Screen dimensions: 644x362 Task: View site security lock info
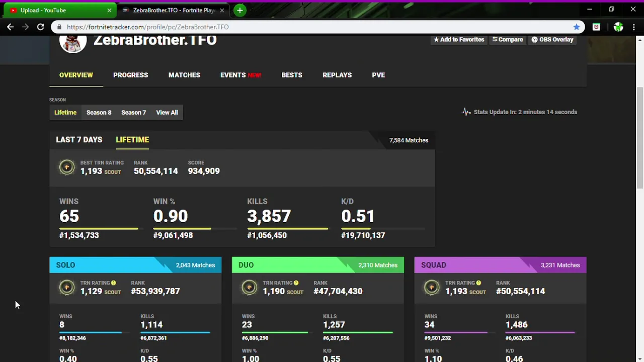click(59, 27)
